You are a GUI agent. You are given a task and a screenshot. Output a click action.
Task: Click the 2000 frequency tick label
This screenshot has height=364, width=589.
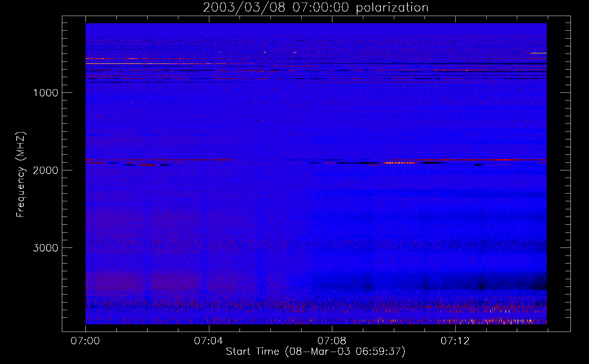pyautogui.click(x=46, y=170)
